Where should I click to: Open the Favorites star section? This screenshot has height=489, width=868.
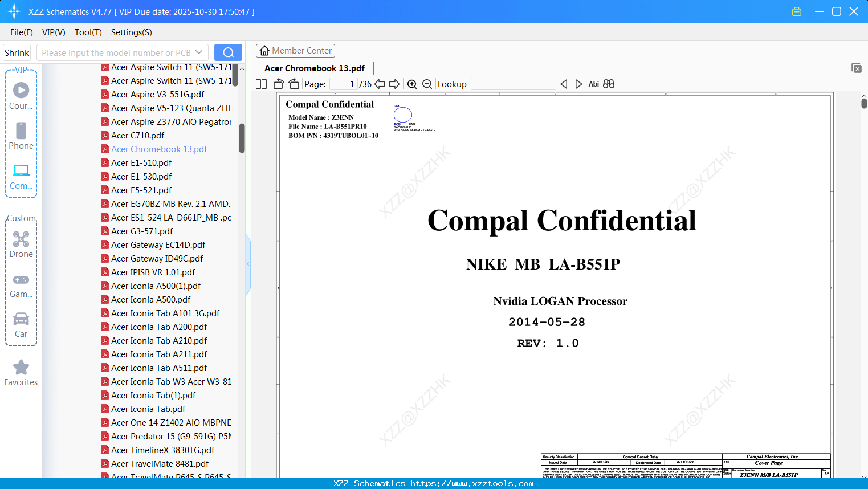click(21, 373)
